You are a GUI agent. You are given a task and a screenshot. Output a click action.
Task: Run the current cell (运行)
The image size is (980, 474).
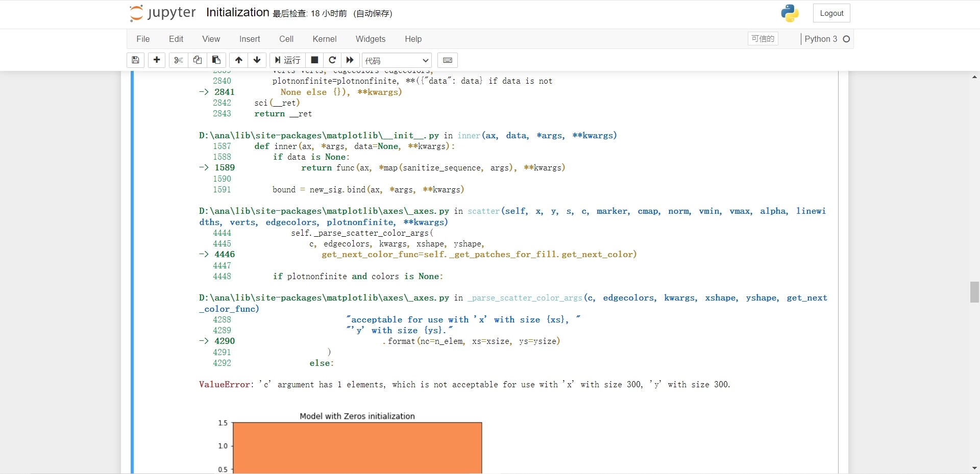(287, 60)
